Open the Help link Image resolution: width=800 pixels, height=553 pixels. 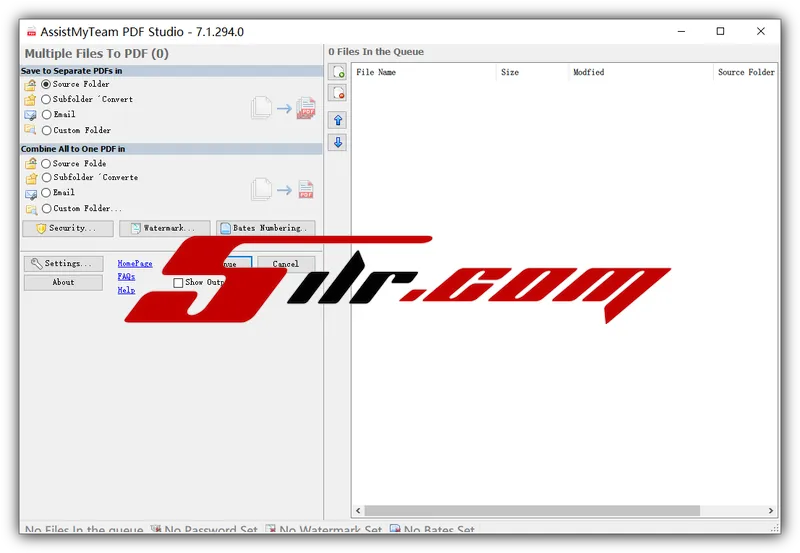(126, 290)
